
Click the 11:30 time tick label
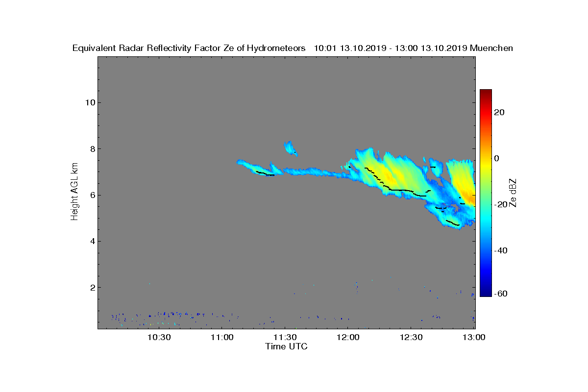(285, 337)
